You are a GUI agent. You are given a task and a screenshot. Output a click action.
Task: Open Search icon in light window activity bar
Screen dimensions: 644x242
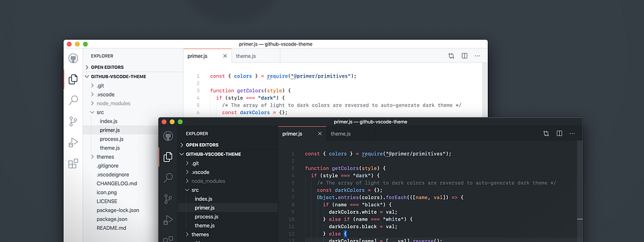tap(73, 100)
